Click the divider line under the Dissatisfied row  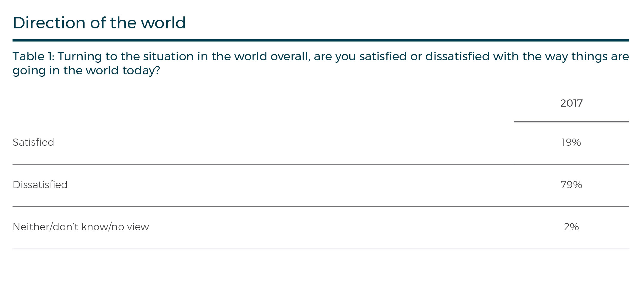pyautogui.click(x=321, y=207)
